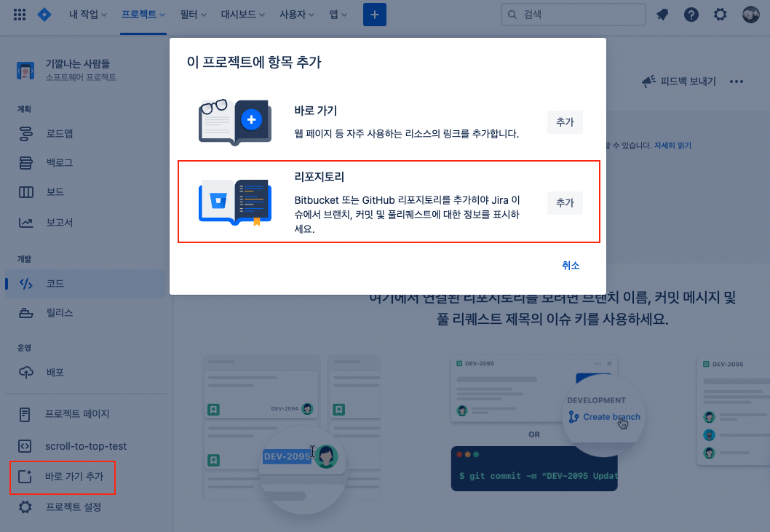
Task: Open the 앱 dropdown
Action: coord(338,15)
